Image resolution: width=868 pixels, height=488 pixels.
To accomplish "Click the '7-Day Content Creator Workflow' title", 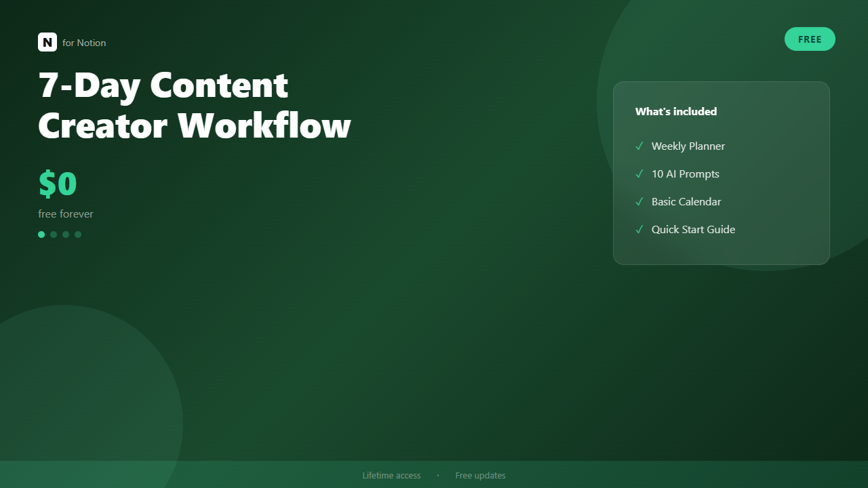I will [195, 105].
